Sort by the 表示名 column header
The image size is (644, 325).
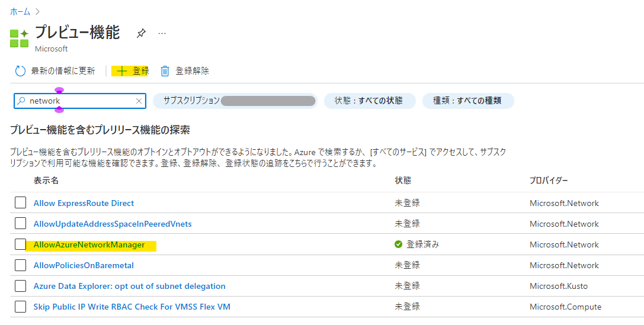point(46,180)
